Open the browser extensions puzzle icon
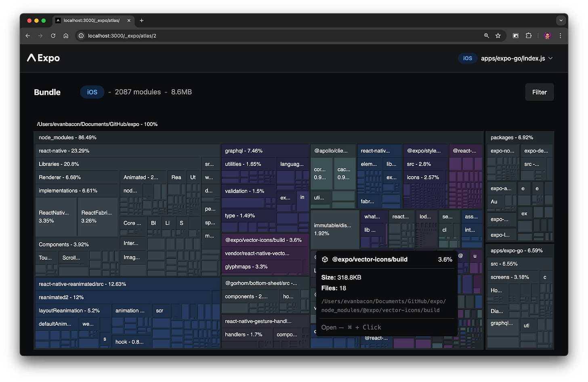Viewport: 588px width, 382px height. click(x=528, y=36)
